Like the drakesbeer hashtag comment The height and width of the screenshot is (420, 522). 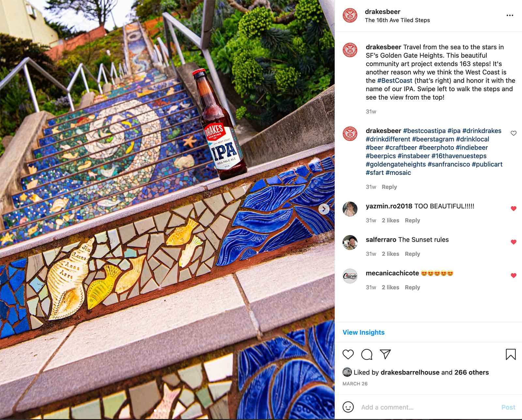(514, 133)
